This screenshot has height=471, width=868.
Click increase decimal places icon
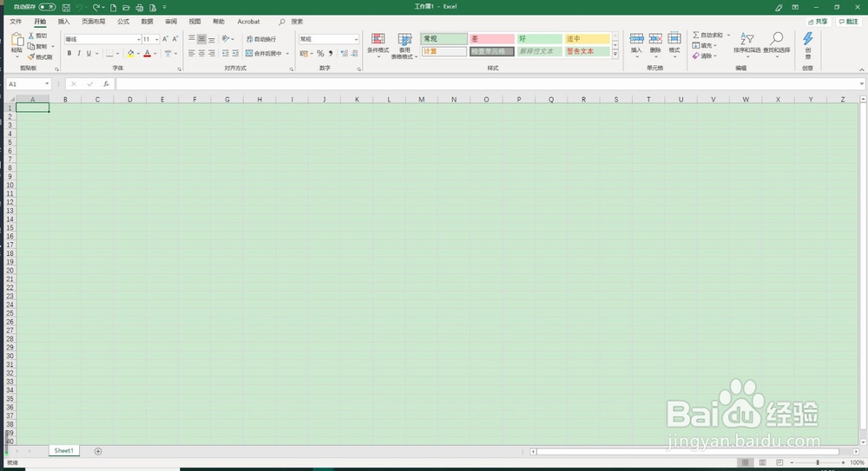(345, 54)
